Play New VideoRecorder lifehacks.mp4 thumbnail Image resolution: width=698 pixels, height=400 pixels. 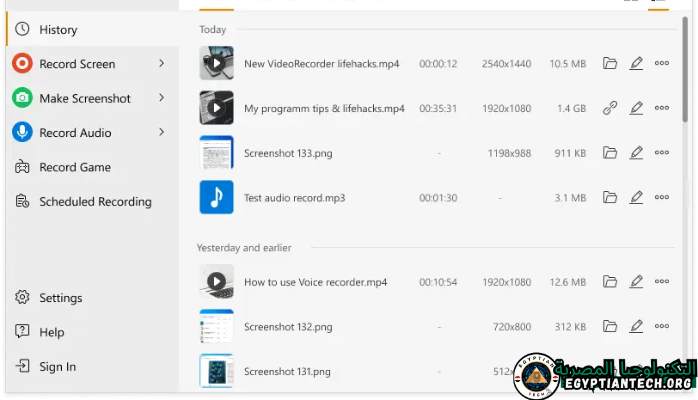coord(217,63)
